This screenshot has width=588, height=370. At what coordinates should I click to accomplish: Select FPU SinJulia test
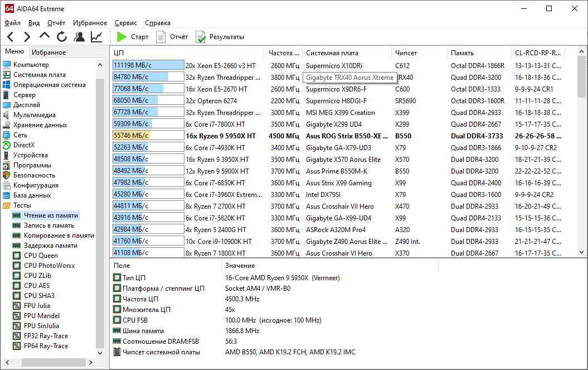point(41,326)
